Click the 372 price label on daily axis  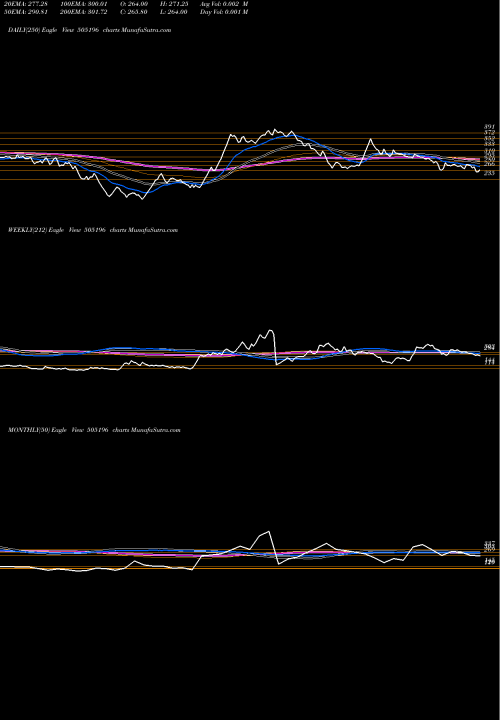point(489,133)
